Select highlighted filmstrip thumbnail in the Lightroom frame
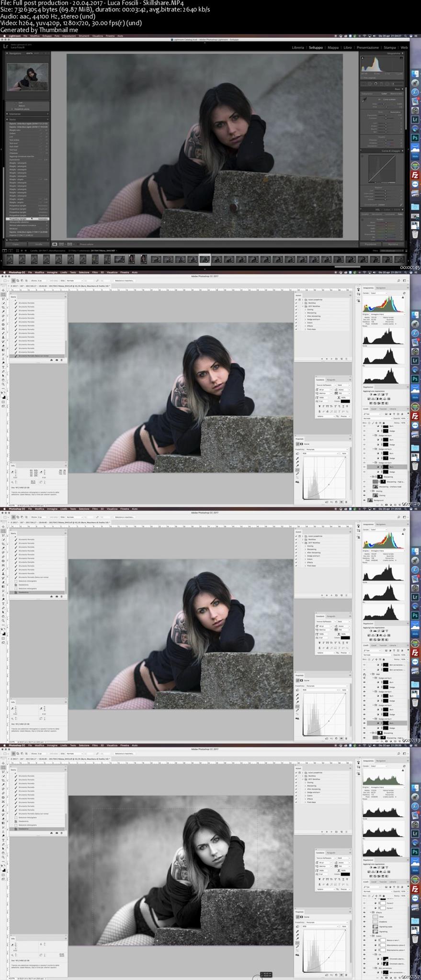The image size is (421, 980). tap(205, 259)
